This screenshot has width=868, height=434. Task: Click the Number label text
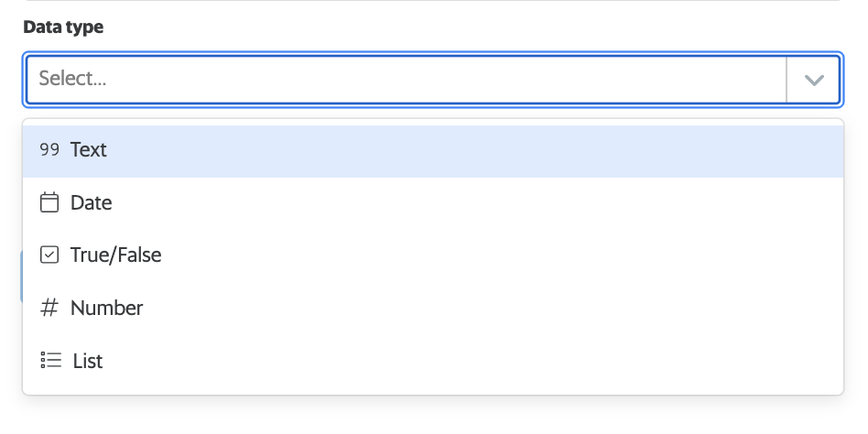click(106, 308)
